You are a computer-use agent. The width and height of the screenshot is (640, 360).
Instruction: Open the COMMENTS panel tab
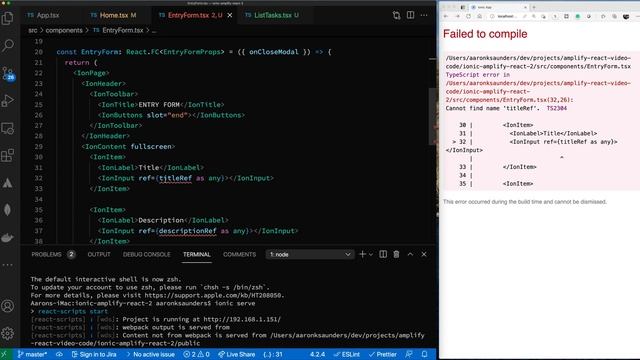click(239, 254)
